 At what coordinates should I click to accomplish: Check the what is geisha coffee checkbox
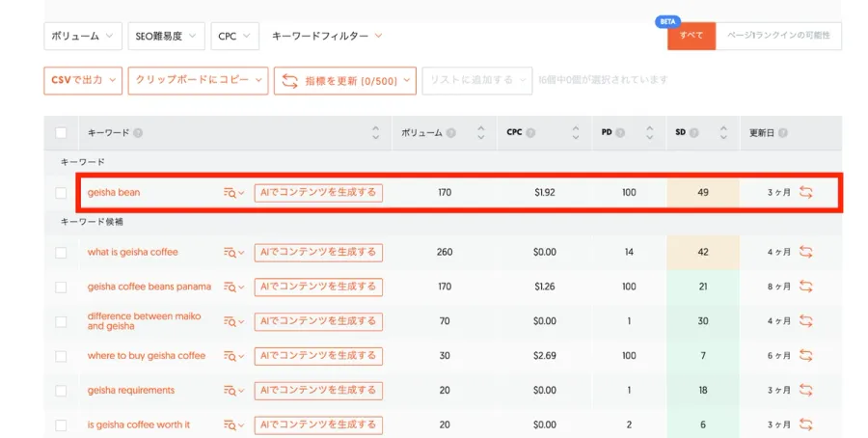coord(61,253)
